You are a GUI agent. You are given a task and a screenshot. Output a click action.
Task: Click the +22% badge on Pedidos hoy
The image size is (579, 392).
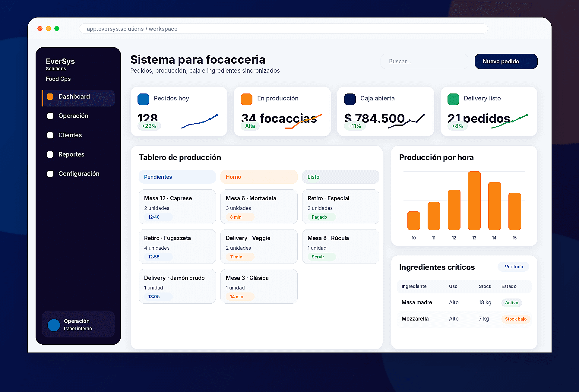coord(149,126)
